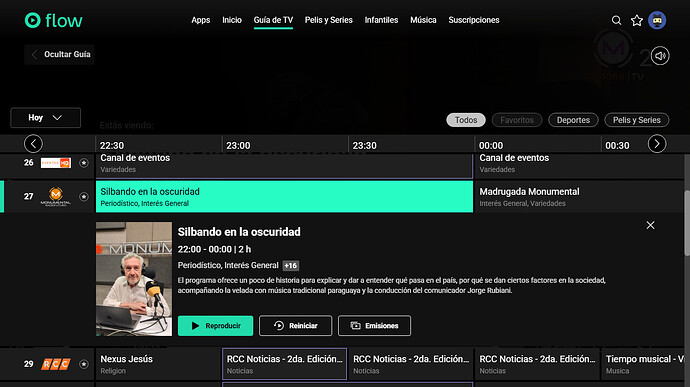690x387 pixels.
Task: Select the Deportes filter chip
Action: 573,120
